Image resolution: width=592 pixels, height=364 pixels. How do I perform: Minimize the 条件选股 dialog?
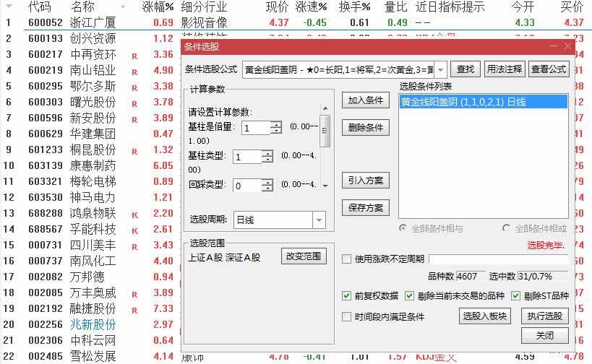pyautogui.click(x=554, y=46)
